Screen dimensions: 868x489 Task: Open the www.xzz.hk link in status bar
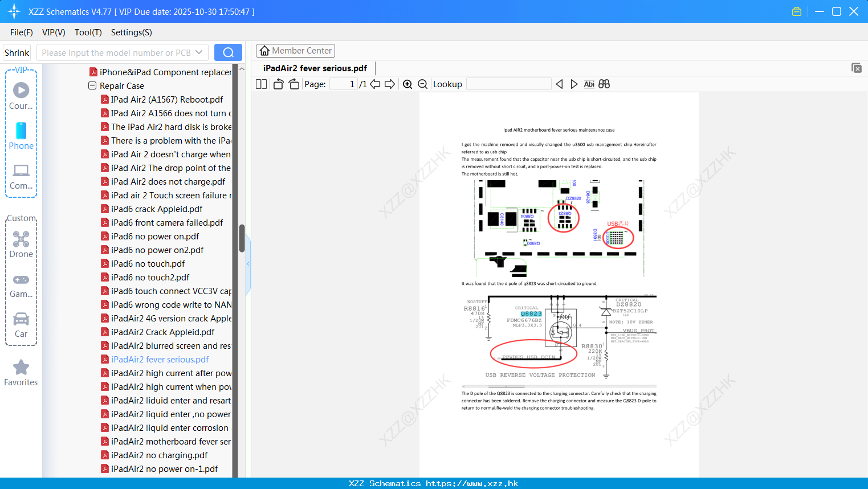472,483
